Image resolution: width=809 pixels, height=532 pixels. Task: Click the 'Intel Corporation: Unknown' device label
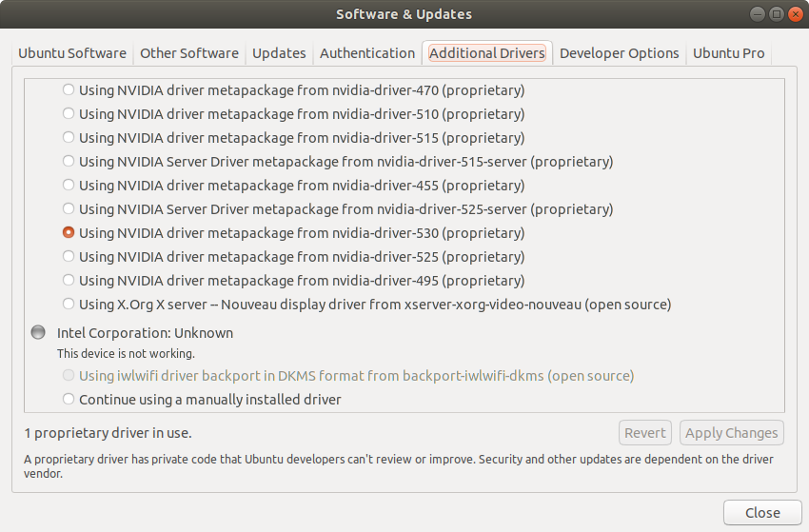click(145, 333)
